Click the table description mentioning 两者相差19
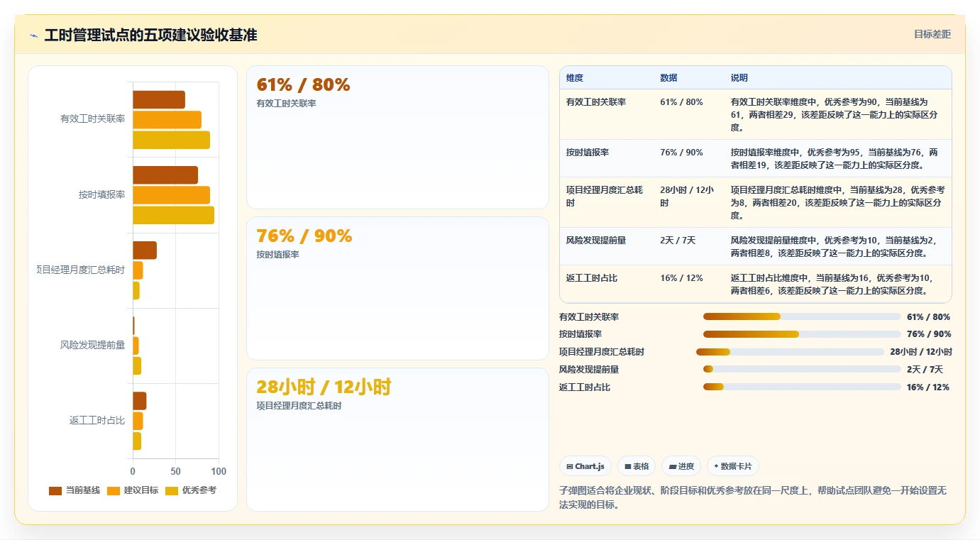 [839, 158]
